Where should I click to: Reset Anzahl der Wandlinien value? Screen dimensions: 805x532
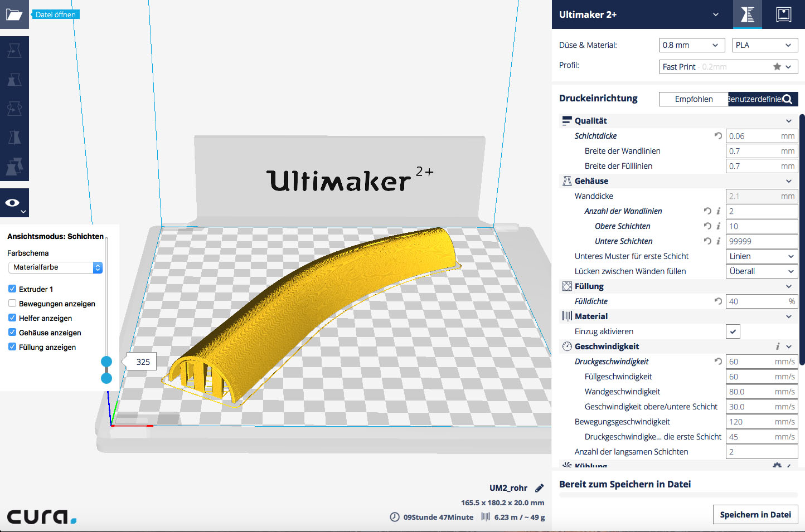coord(707,211)
